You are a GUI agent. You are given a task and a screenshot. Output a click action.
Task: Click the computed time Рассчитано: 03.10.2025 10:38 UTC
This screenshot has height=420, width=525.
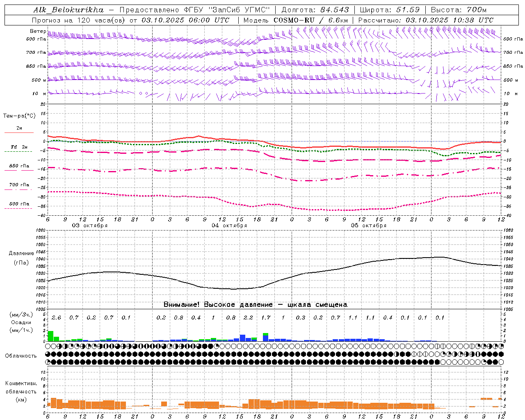[426, 20]
